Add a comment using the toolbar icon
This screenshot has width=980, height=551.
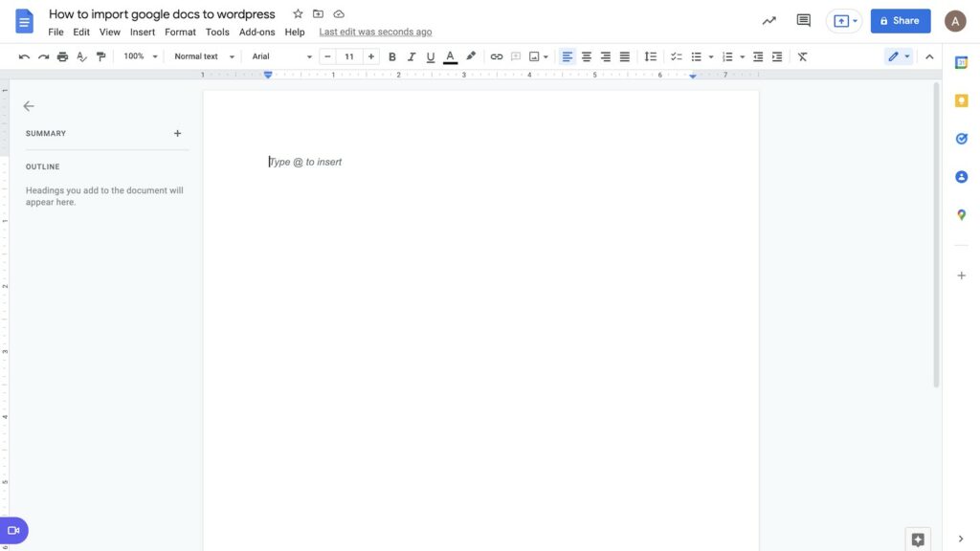coord(515,55)
